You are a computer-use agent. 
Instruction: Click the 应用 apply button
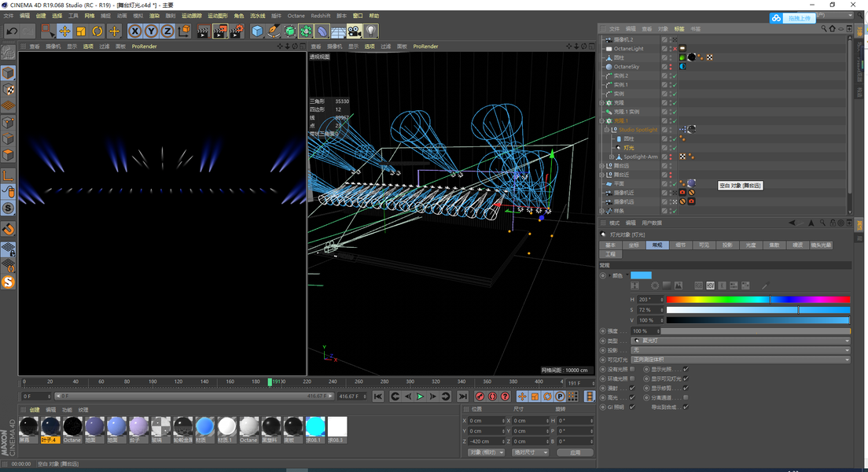coord(575,452)
